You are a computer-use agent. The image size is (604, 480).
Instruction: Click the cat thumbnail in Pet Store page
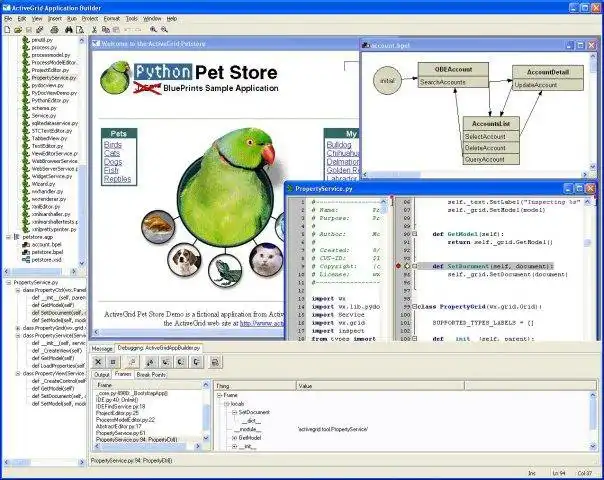(266, 259)
